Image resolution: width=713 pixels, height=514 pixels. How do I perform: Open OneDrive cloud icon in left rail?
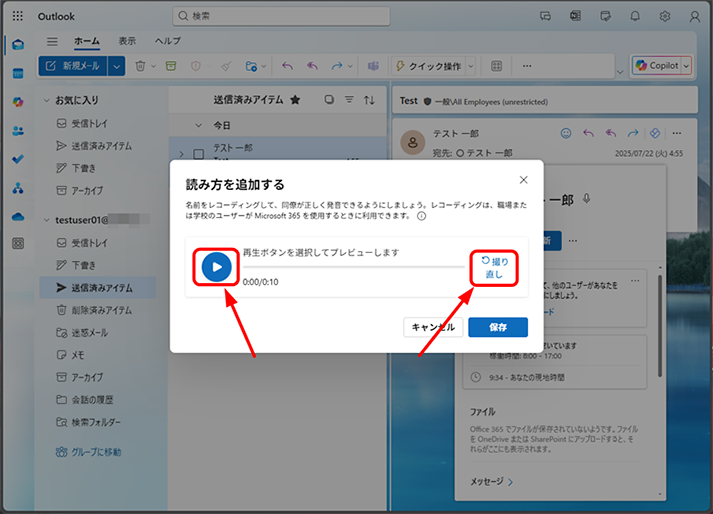[18, 217]
